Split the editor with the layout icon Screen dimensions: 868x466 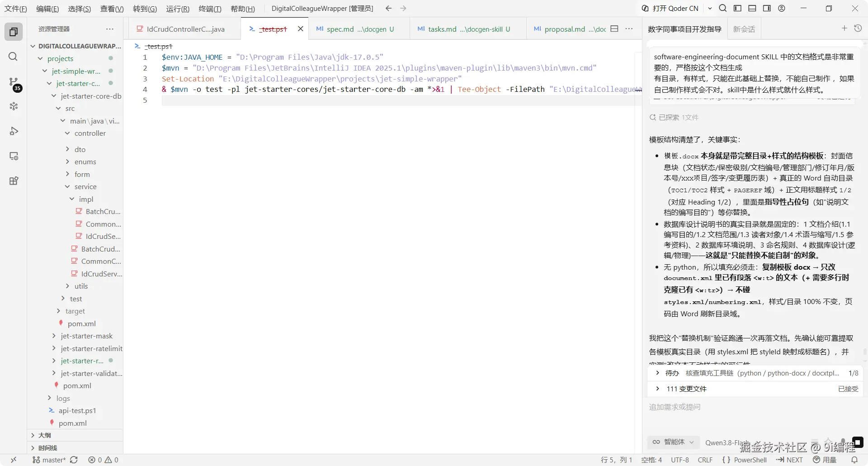pyautogui.click(x=614, y=29)
